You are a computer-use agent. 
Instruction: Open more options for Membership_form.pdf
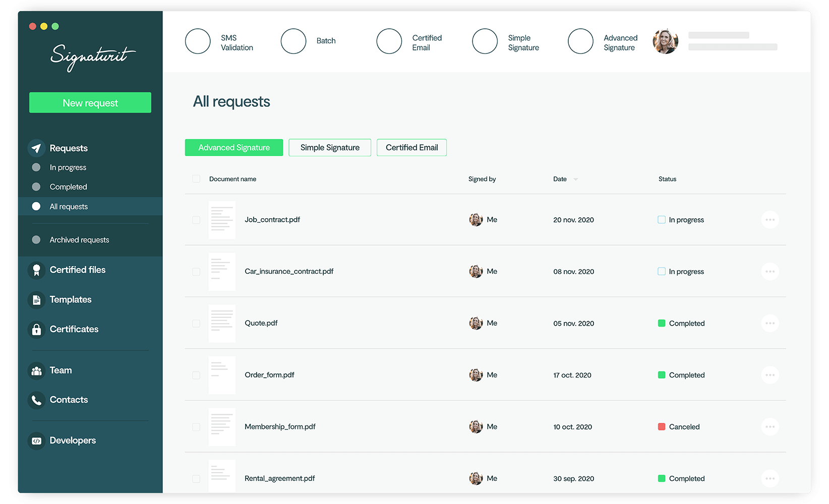tap(770, 427)
